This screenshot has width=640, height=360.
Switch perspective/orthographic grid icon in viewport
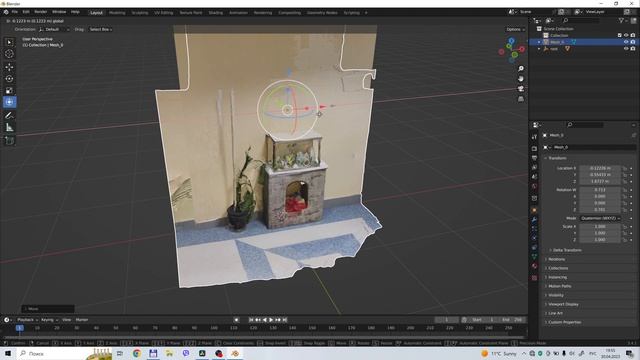tap(521, 99)
